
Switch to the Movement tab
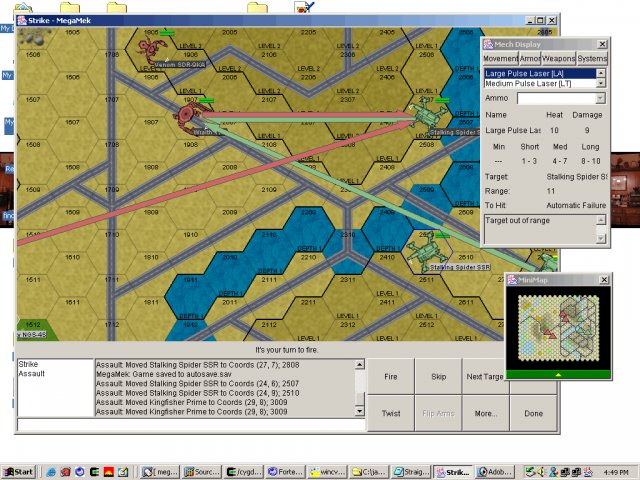coord(501,59)
